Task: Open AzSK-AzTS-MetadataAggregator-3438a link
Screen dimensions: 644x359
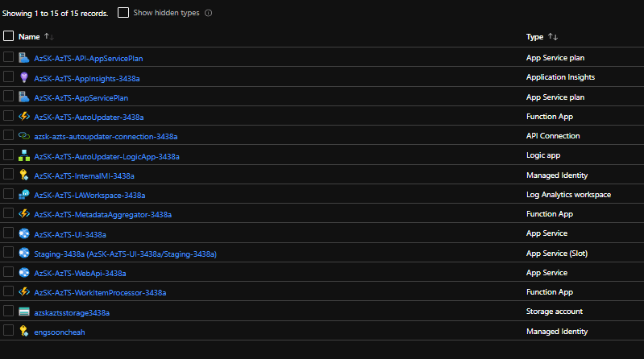Action: (x=102, y=214)
